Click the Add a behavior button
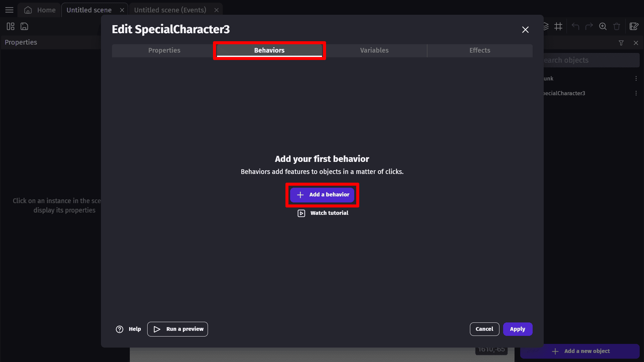The width and height of the screenshot is (644, 362). click(x=322, y=195)
